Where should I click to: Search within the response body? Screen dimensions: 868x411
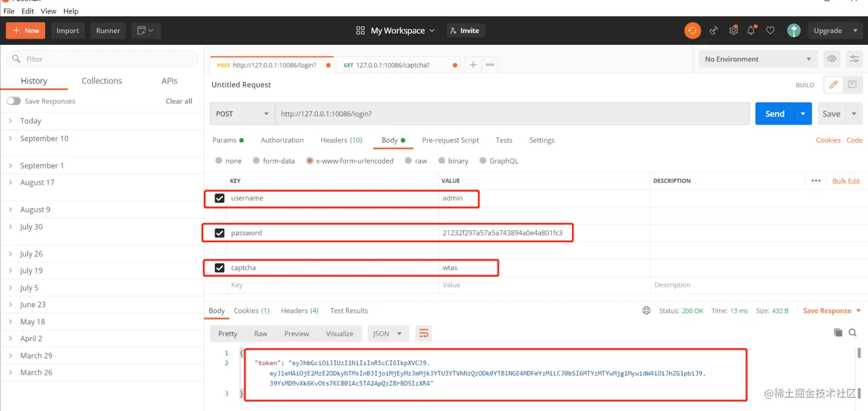[x=853, y=332]
